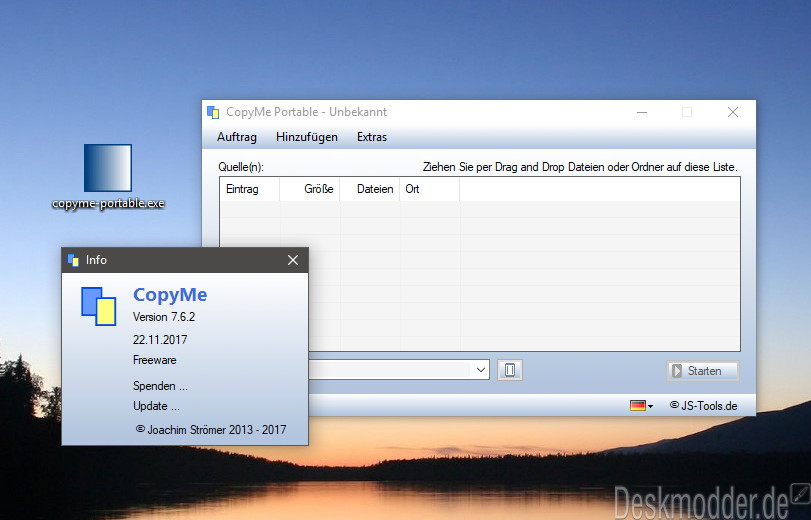Click the Freeware text in Info

[155, 360]
